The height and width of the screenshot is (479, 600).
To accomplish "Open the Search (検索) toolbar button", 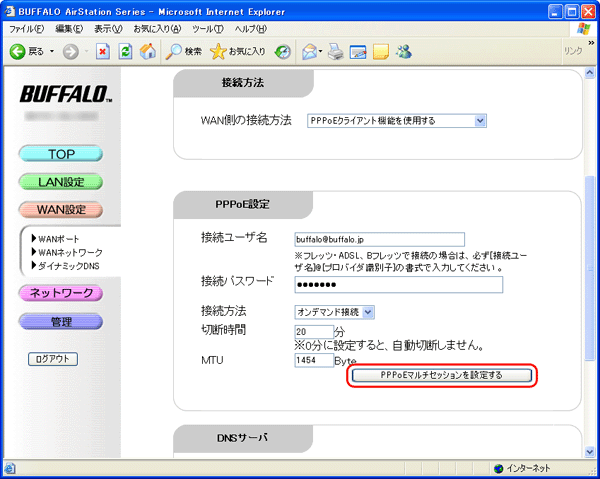I will tap(183, 52).
